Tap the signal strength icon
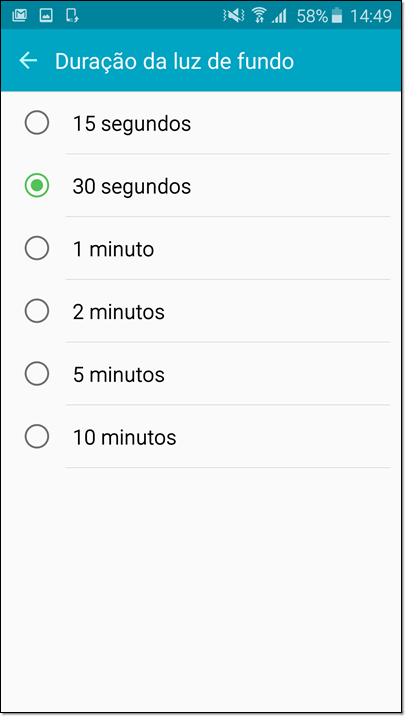This screenshot has height=717, width=406. coord(278,16)
